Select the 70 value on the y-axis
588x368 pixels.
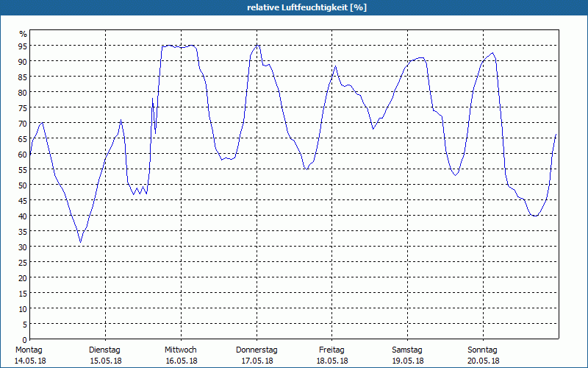pos(23,124)
